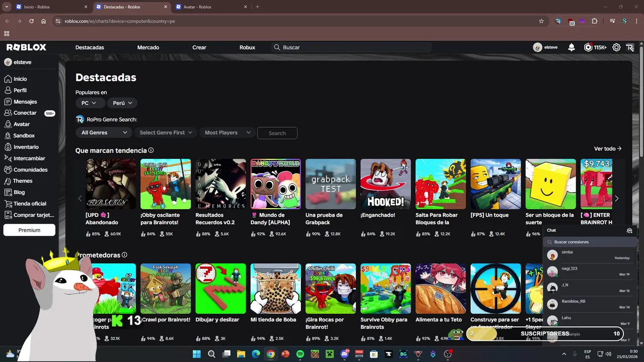Show info for Que marcan tendencia

click(x=151, y=150)
